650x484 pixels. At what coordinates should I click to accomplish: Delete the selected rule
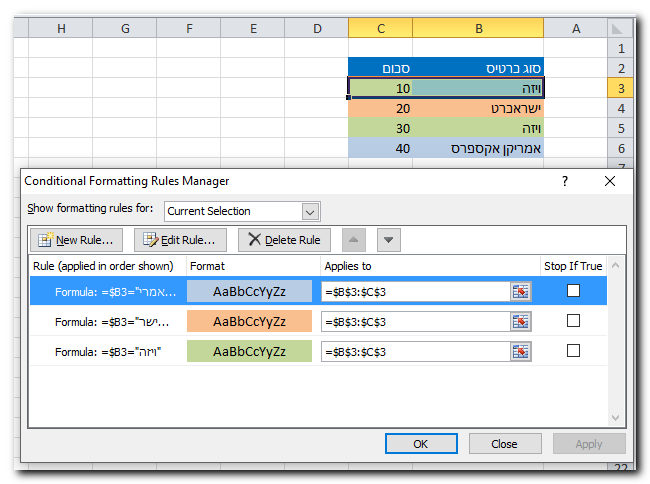tap(284, 240)
